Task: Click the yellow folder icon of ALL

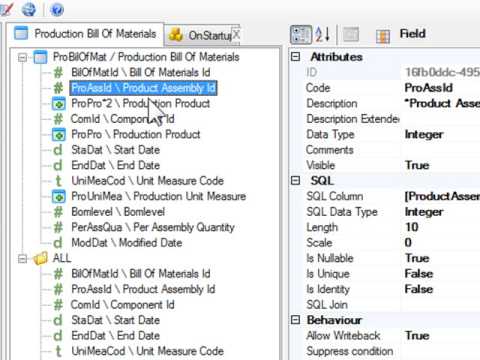Action: point(41,259)
